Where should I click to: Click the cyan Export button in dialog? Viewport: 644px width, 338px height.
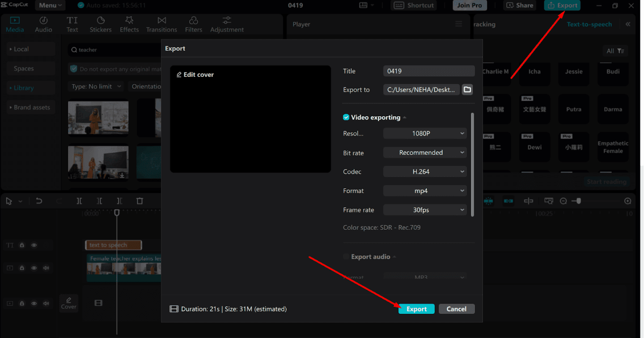click(x=416, y=309)
